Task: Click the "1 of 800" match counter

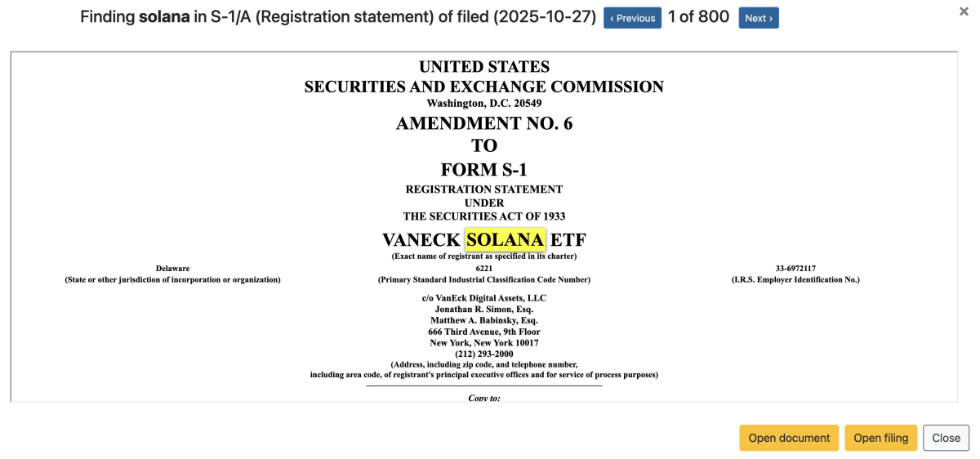Action: coord(698,17)
